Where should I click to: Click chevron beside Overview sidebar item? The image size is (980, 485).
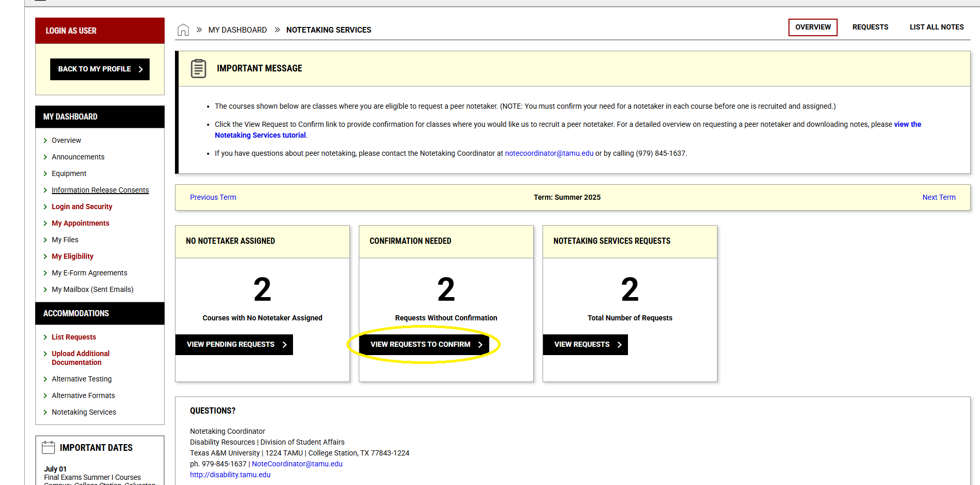46,140
